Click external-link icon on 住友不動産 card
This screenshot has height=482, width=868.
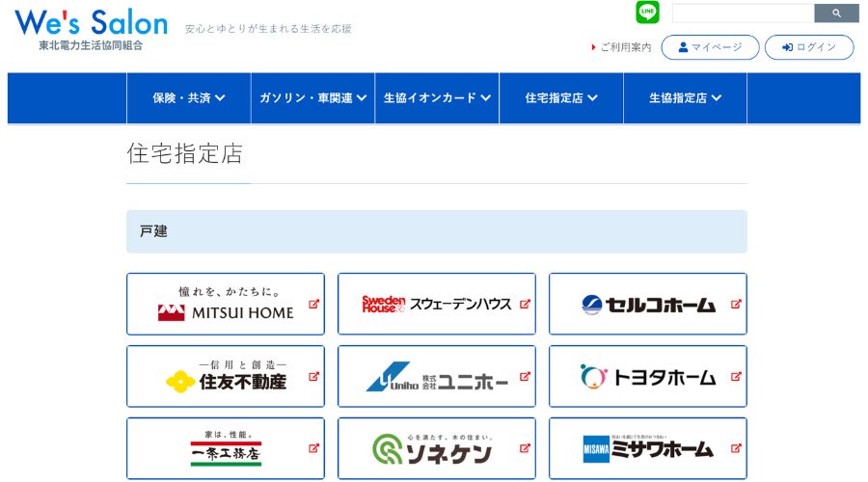point(313,376)
